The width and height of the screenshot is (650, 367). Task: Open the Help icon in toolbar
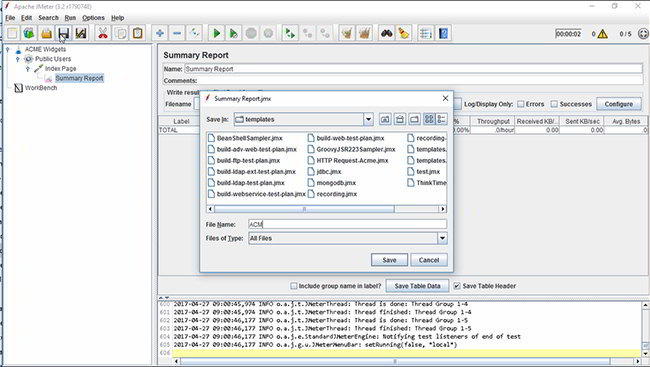coord(443,33)
